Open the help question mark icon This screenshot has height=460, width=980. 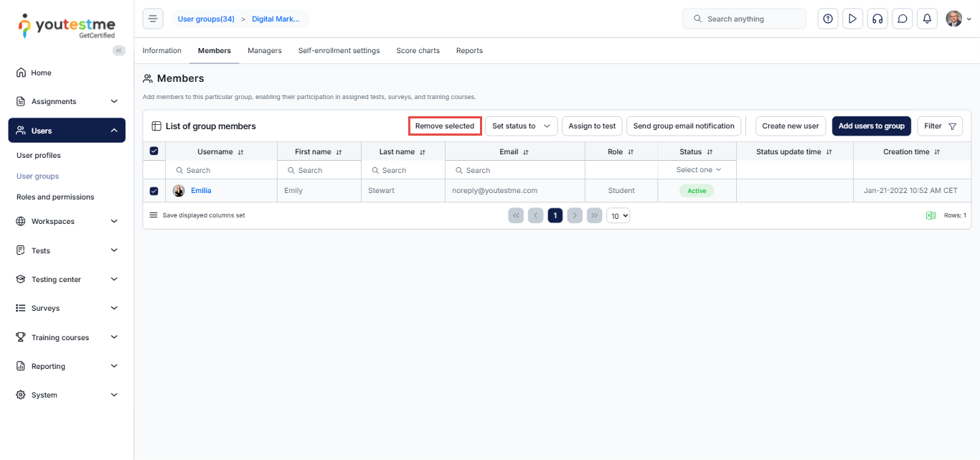pyautogui.click(x=828, y=19)
